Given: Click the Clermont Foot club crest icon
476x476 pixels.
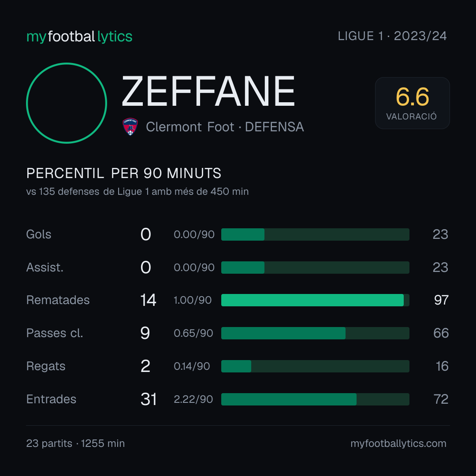Looking at the screenshot, I should coord(130,126).
